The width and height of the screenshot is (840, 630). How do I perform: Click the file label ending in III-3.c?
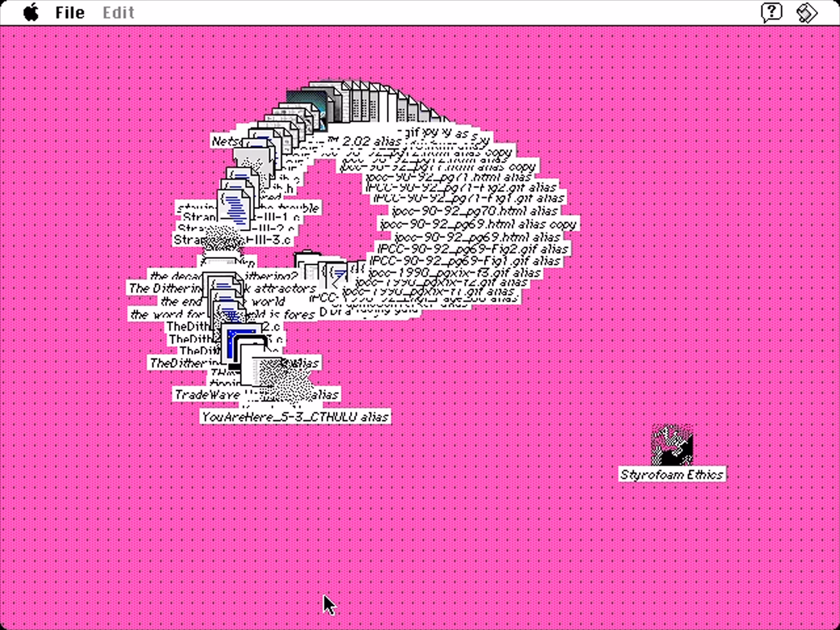(273, 240)
